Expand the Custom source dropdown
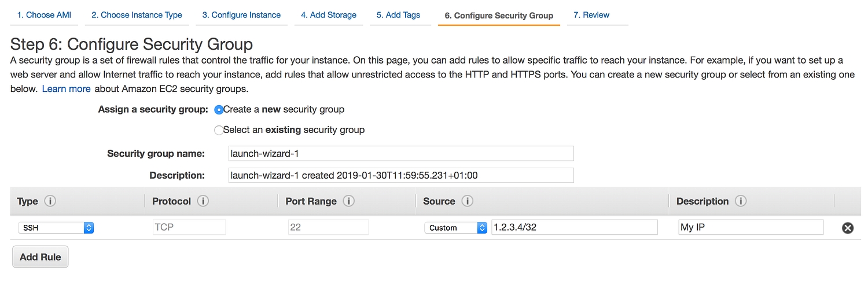The height and width of the screenshot is (285, 868). (x=455, y=228)
